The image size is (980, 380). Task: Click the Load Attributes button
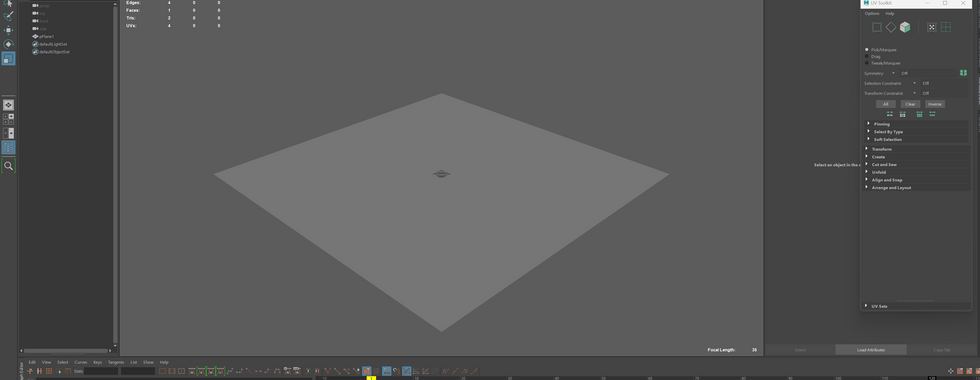[871, 350]
